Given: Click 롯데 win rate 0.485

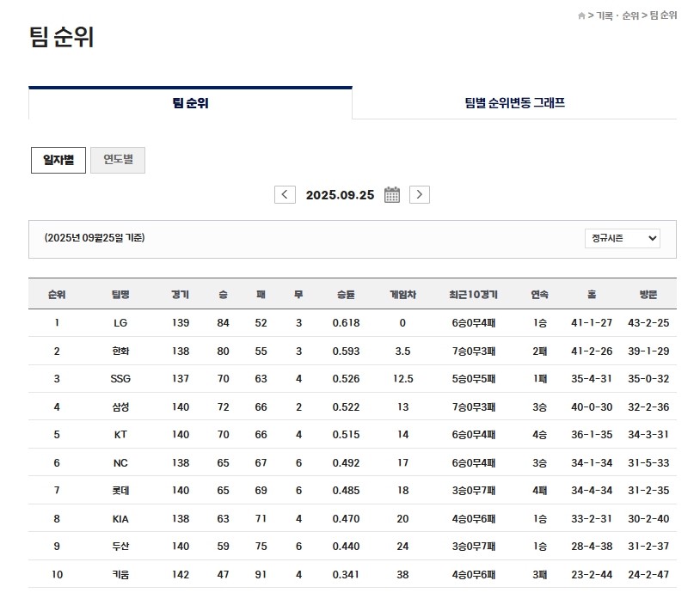Looking at the screenshot, I should 346,491.
